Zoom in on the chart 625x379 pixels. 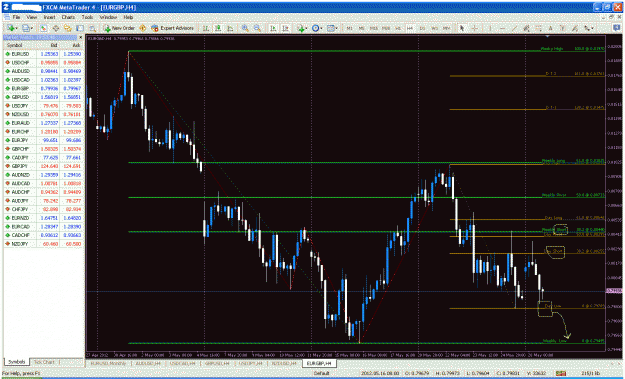click(x=245, y=28)
